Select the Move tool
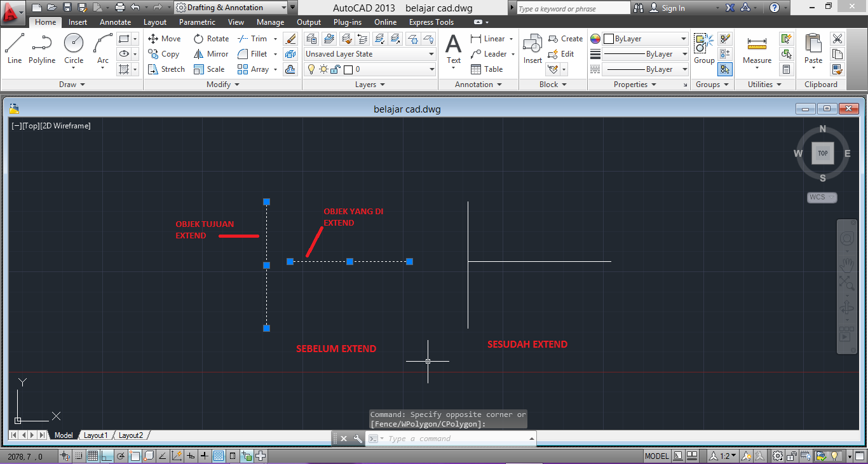 click(164, 38)
